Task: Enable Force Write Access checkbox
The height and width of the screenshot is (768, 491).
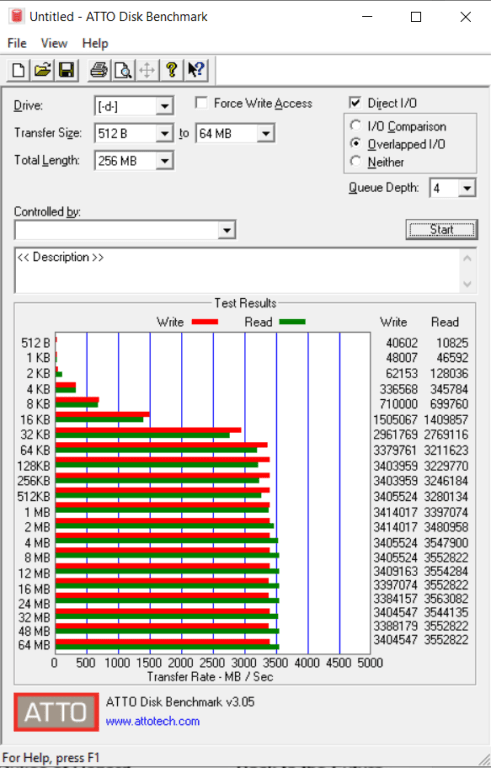Action: [x=201, y=103]
